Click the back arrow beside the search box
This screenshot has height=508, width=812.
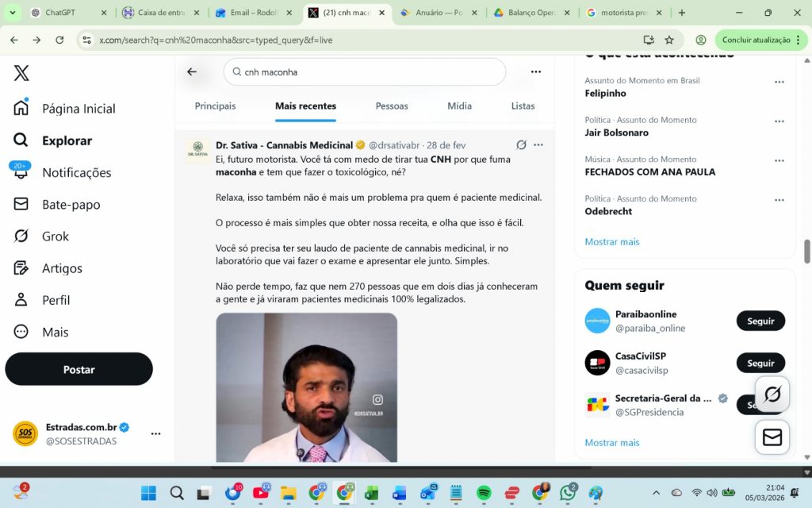(x=192, y=72)
